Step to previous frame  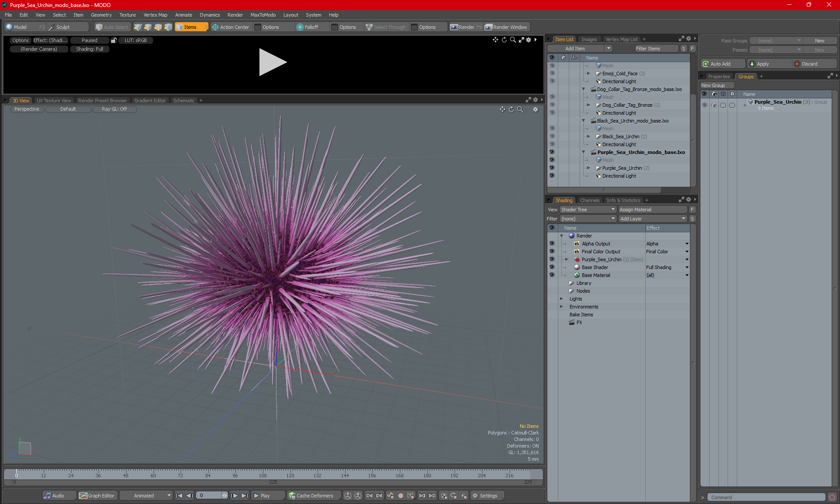tap(189, 496)
